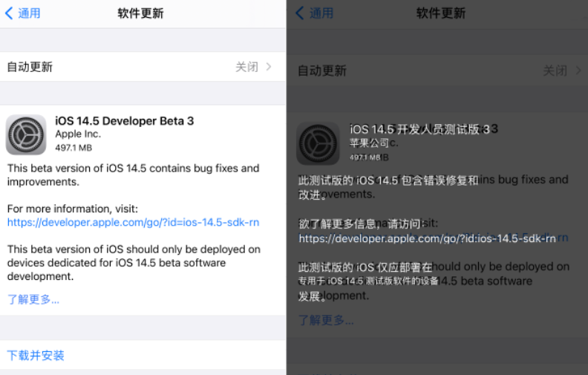Image resolution: width=588 pixels, height=375 pixels.
Task: Click 'For more information, visit:' text
Action: [72, 209]
